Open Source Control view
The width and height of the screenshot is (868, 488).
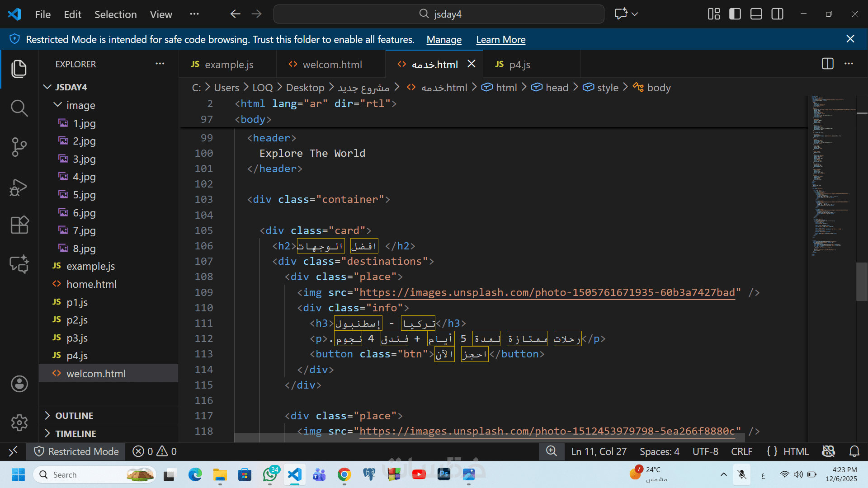19,147
